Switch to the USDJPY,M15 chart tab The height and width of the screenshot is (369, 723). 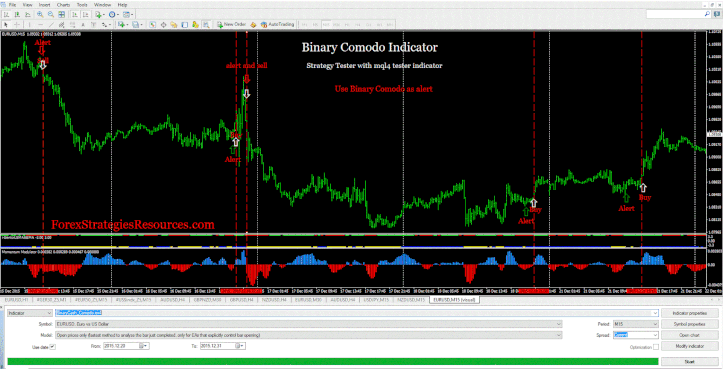click(375, 300)
